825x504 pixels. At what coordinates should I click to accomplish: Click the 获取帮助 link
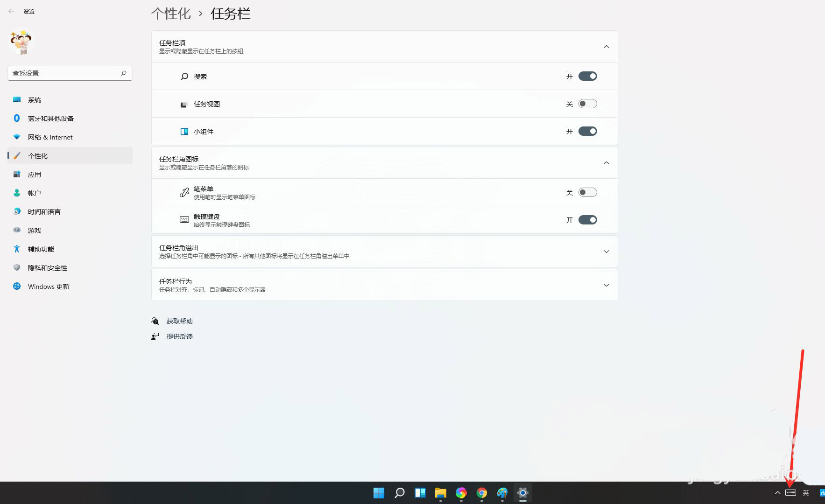179,321
